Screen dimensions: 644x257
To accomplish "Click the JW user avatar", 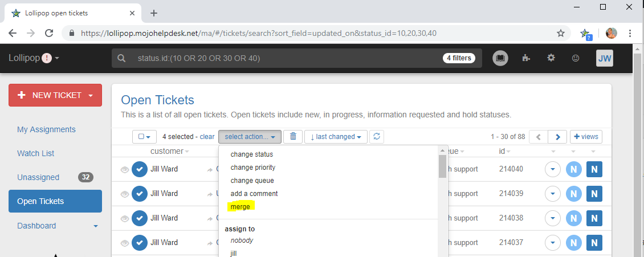I will click(604, 58).
